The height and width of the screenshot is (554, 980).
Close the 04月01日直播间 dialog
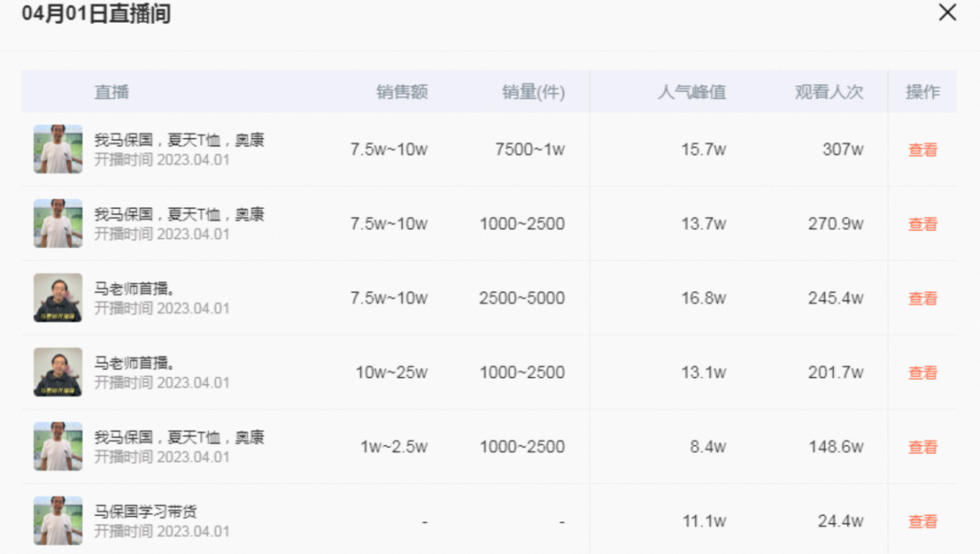946,13
